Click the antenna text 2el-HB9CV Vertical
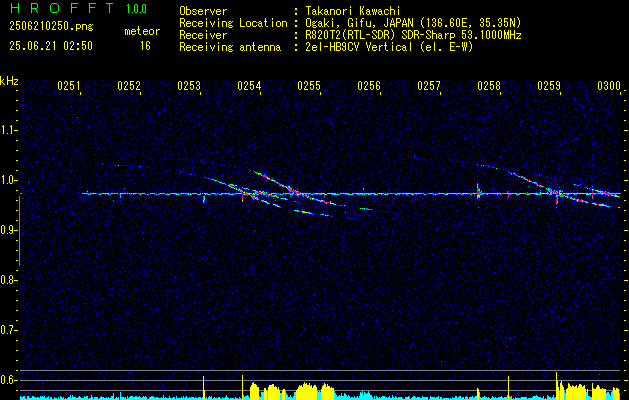The width and height of the screenshot is (629, 400). 359,47
